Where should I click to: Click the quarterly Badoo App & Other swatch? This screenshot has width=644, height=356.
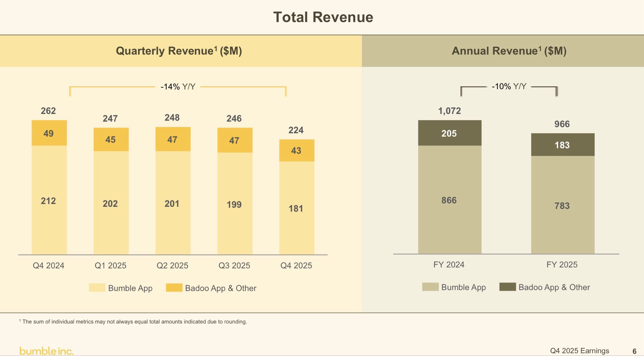point(174,288)
